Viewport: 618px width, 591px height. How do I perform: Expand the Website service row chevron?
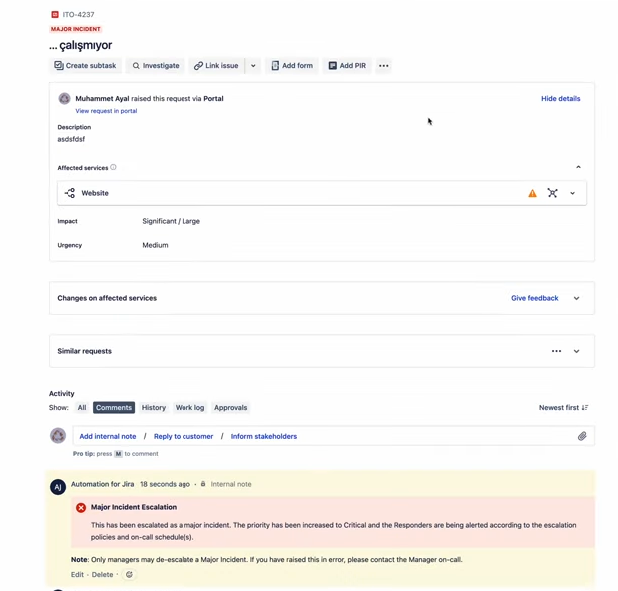click(x=573, y=193)
